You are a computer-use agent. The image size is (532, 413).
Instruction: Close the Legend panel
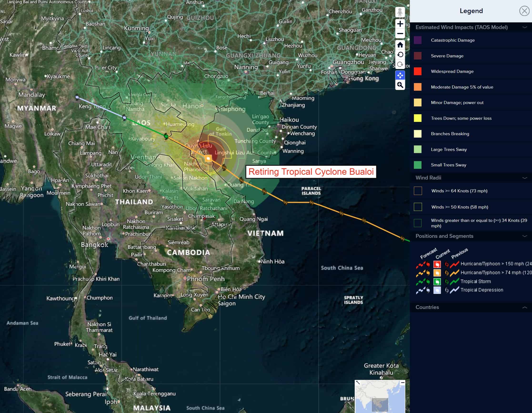(524, 11)
